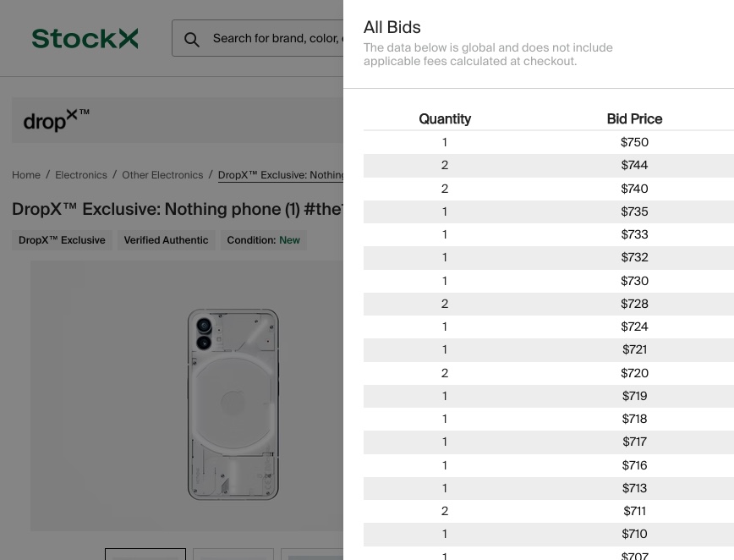The width and height of the screenshot is (734, 560).
Task: Select the second product thumbnail
Action: point(233,554)
